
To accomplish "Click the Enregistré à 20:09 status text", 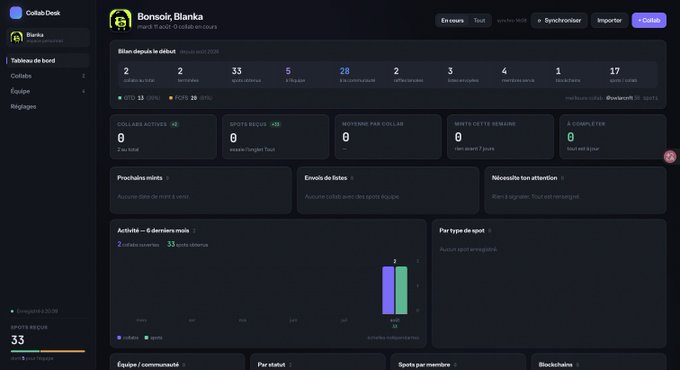I will (37, 311).
